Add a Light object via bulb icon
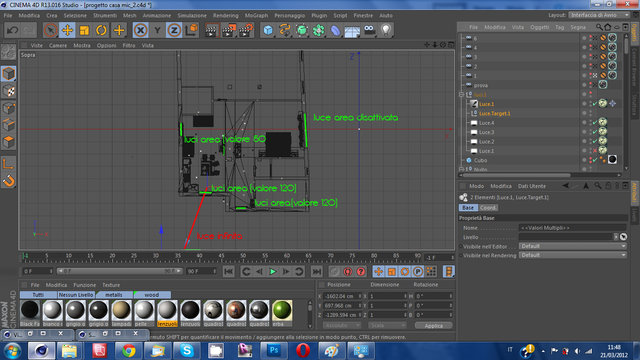Screen dimensions: 640x360 (x=386, y=30)
